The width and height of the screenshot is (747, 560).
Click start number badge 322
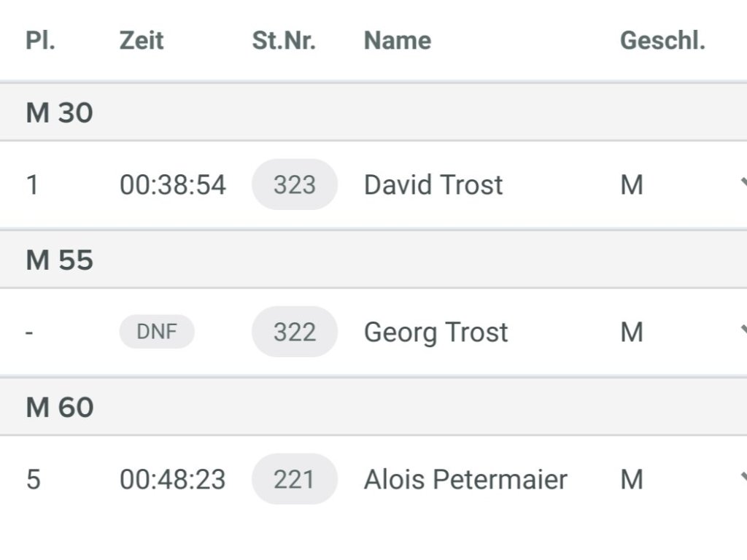pyautogui.click(x=295, y=332)
